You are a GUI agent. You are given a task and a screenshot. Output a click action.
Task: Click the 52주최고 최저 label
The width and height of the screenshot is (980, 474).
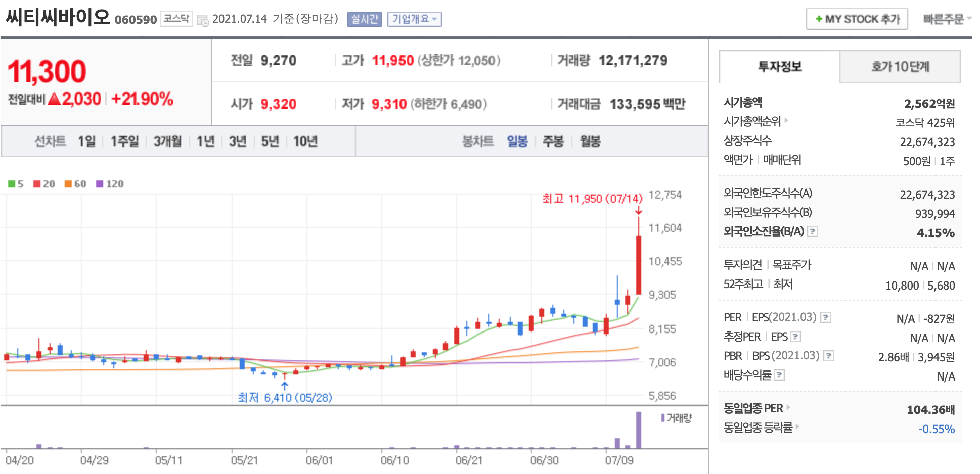tap(758, 284)
